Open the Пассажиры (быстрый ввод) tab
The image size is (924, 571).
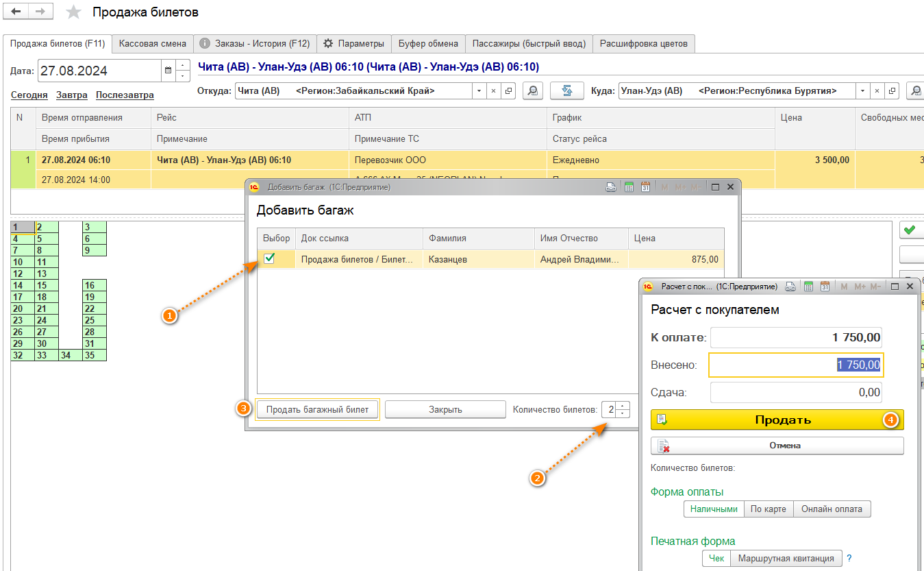coord(529,43)
